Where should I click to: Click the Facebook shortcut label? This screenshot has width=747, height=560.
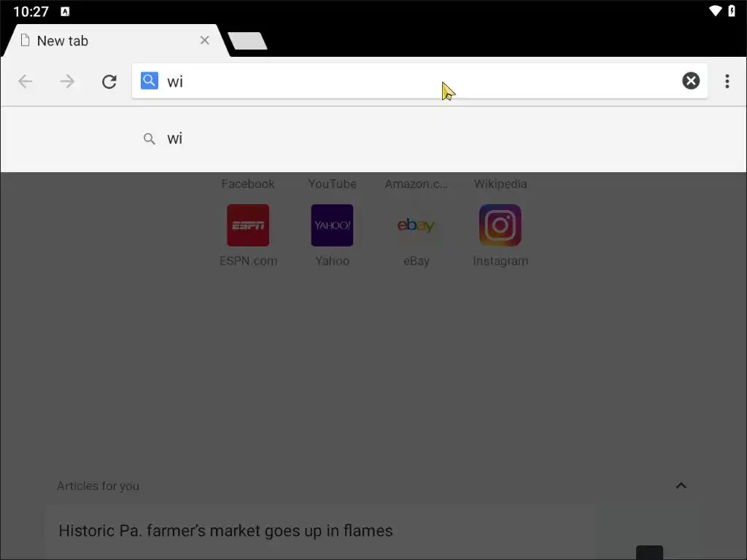click(x=248, y=184)
